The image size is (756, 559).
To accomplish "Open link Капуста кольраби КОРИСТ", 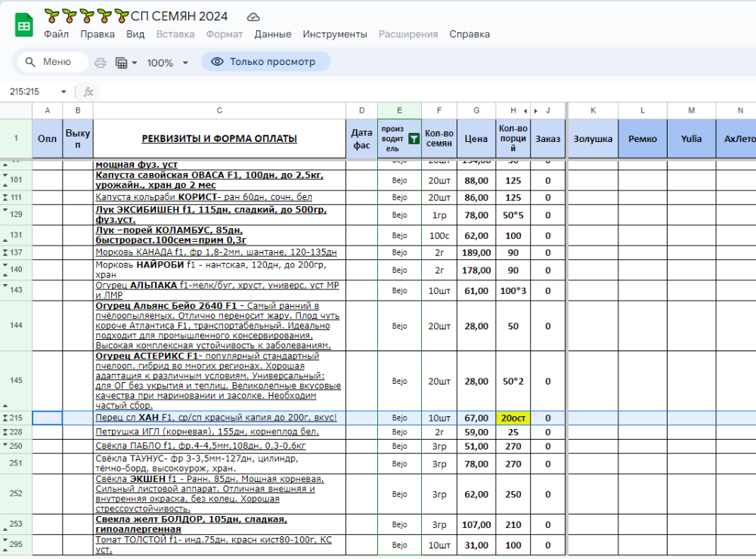I will [x=203, y=197].
